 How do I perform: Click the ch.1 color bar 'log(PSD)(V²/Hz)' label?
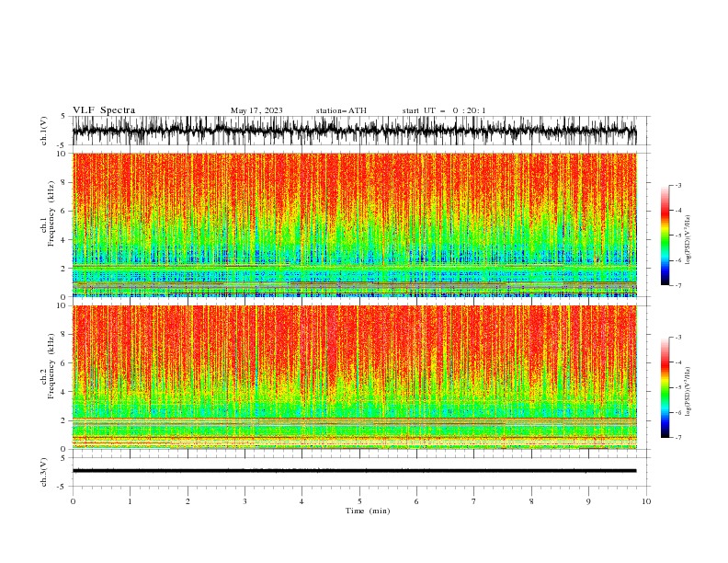click(688, 240)
